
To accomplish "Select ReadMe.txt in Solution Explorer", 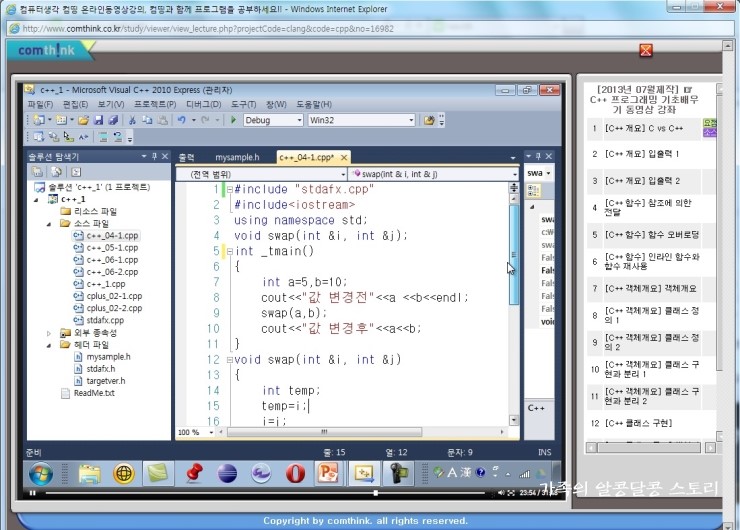I will click(x=94, y=393).
